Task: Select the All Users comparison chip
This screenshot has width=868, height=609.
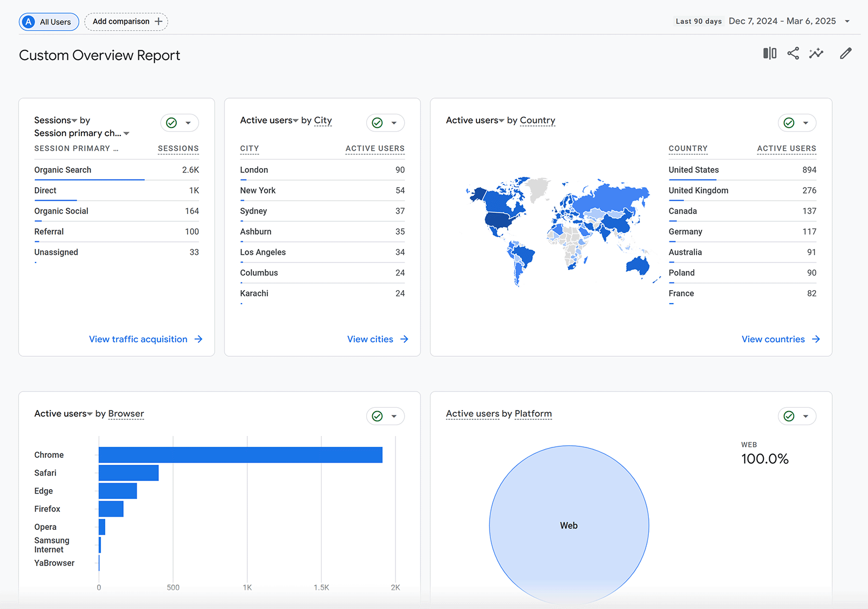Action: (49, 22)
